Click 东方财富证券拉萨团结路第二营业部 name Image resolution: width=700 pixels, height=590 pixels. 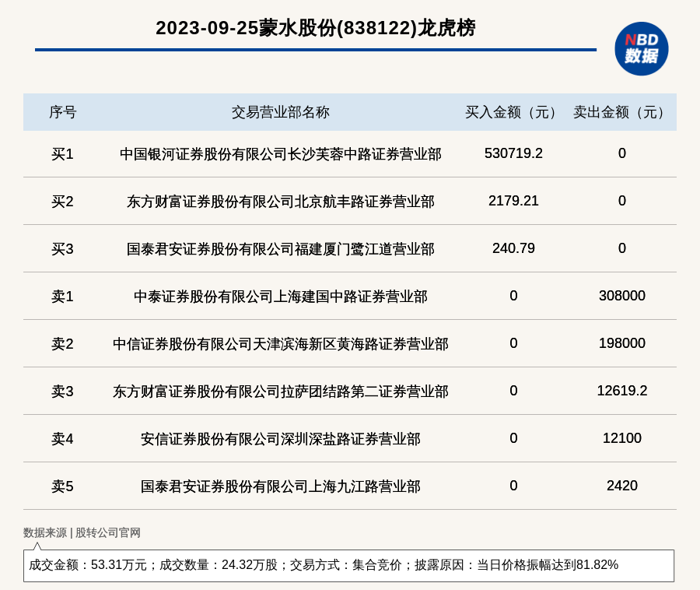[280, 392]
